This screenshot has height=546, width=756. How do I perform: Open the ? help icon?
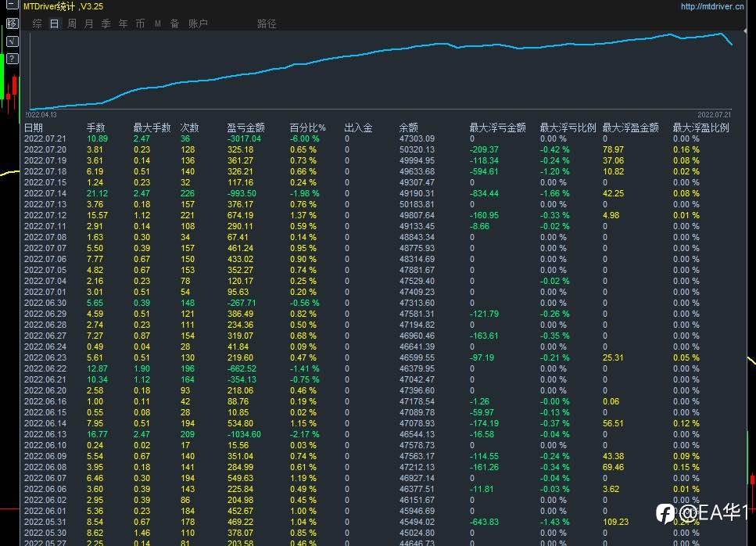(13, 59)
